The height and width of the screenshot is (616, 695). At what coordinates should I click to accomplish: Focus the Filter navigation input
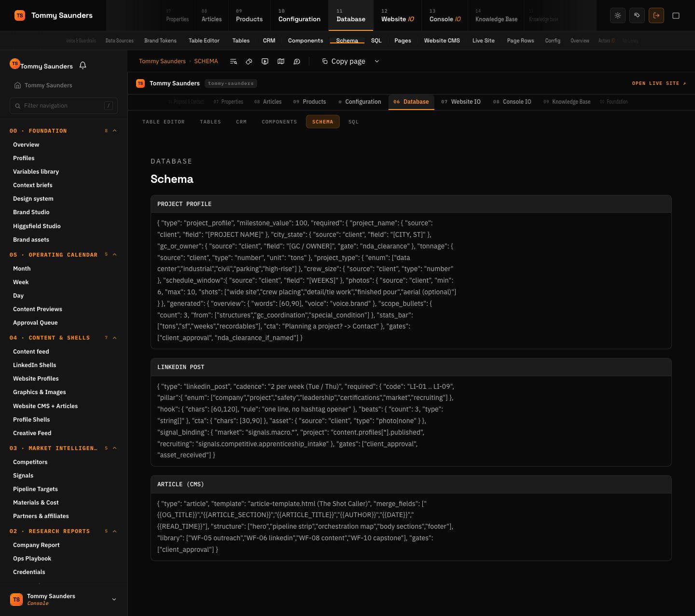64,106
